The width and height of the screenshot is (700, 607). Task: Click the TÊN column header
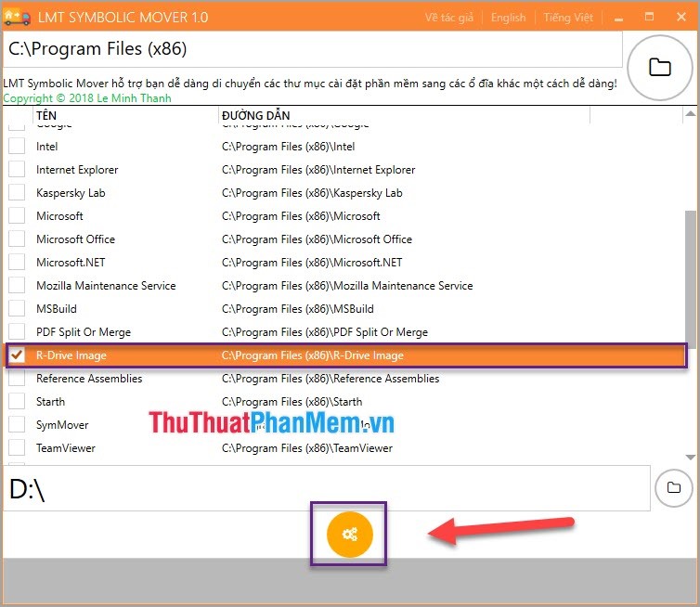click(x=125, y=116)
